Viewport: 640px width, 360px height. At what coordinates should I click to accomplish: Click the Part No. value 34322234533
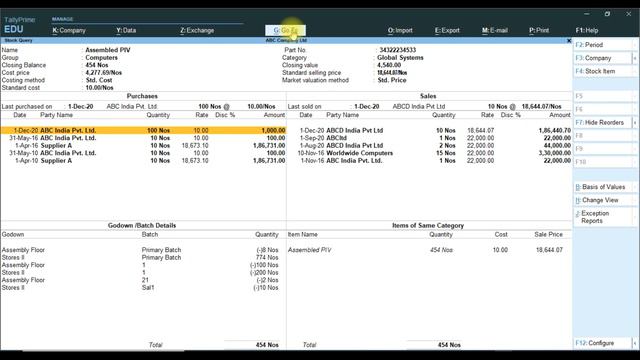click(x=398, y=50)
